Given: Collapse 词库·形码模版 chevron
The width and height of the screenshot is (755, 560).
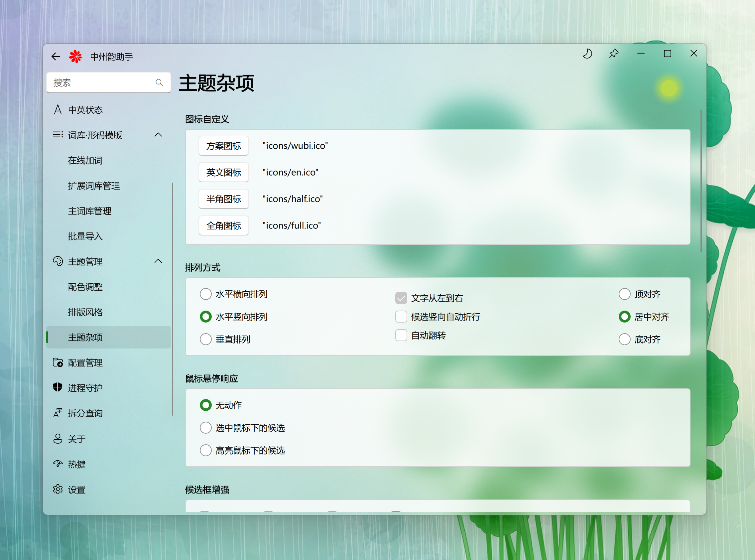Looking at the screenshot, I should (x=158, y=135).
